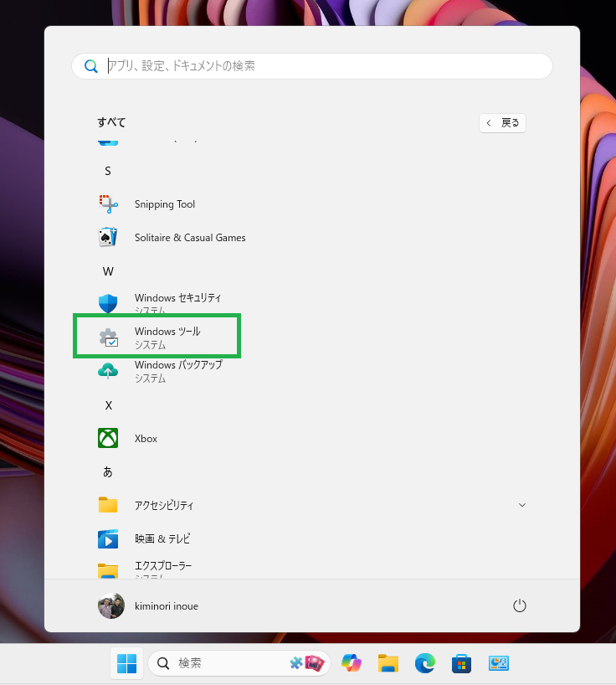Jump to letter index X
This screenshot has width=616, height=685.
(x=109, y=405)
